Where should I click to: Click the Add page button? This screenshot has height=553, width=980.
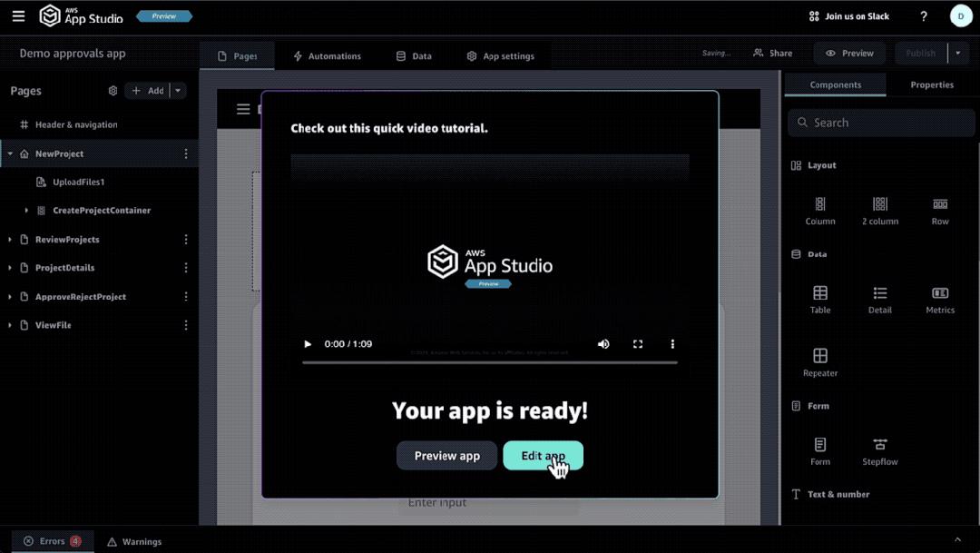tap(147, 91)
